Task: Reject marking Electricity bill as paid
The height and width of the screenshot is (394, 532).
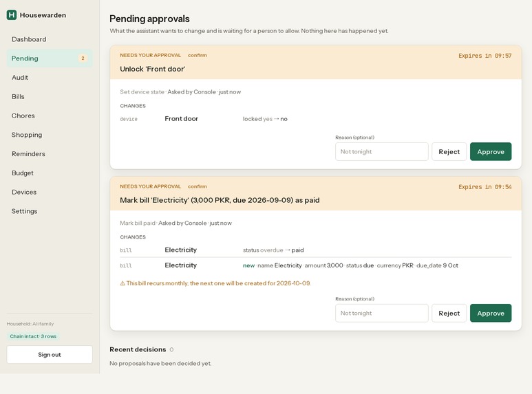Action: point(449,313)
